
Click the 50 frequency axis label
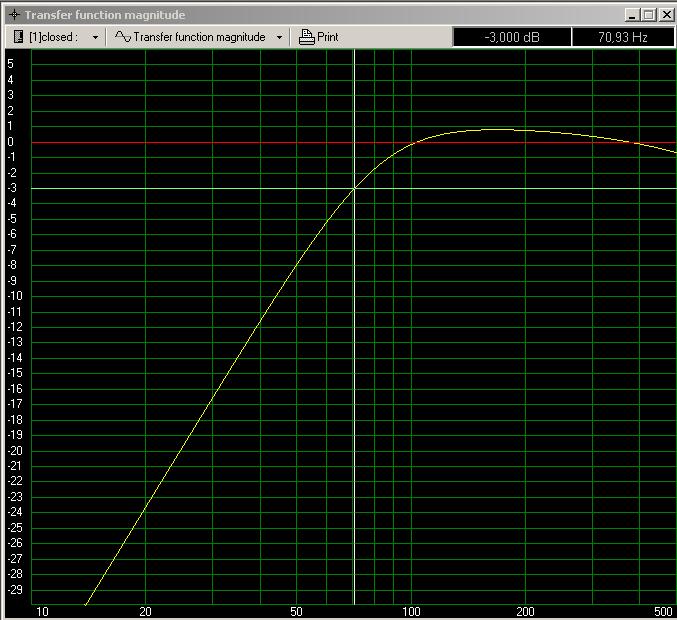point(296,612)
